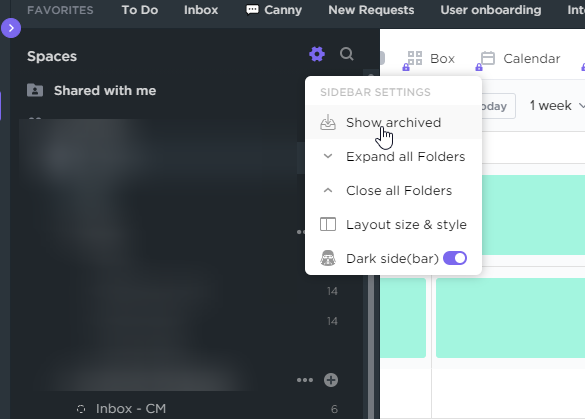Select Show archived menu entry
The height and width of the screenshot is (419, 585).
[393, 122]
